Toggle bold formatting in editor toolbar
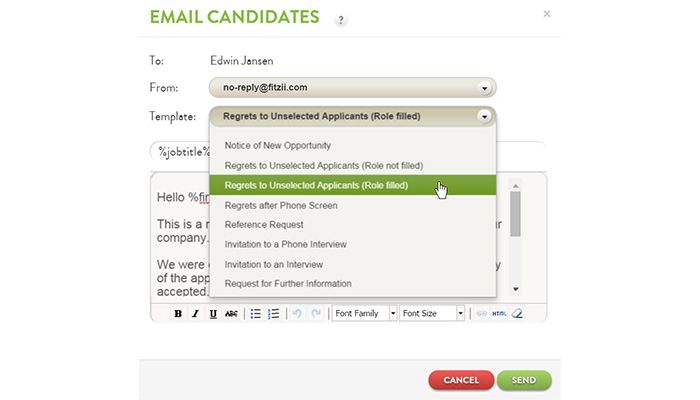This screenshot has width=700, height=400. [178, 314]
